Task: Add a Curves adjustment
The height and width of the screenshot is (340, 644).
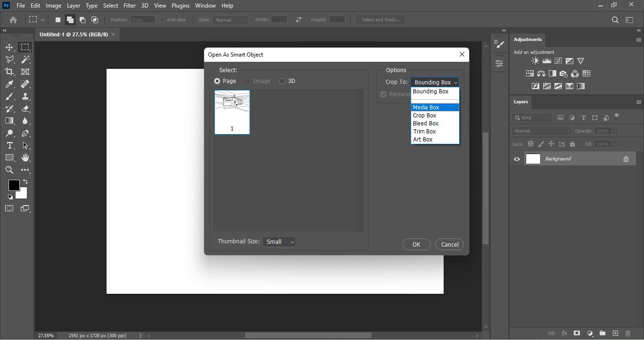Action: pos(558,61)
